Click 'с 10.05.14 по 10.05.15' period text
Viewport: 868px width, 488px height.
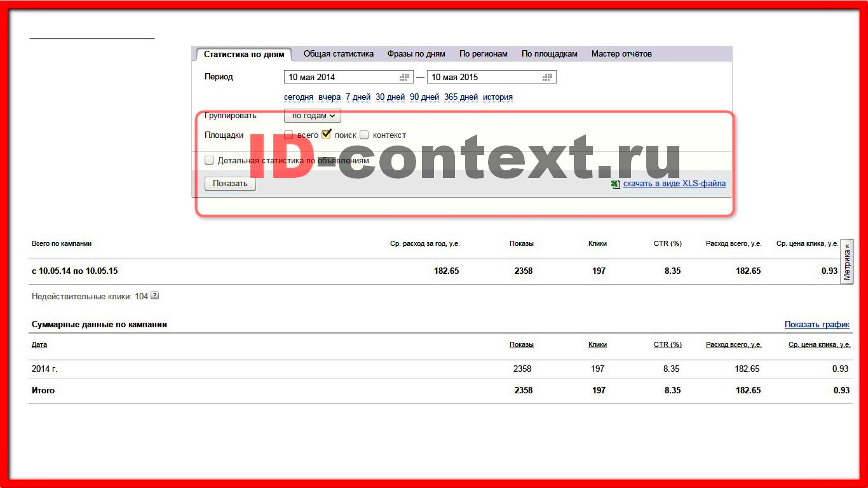coord(75,271)
